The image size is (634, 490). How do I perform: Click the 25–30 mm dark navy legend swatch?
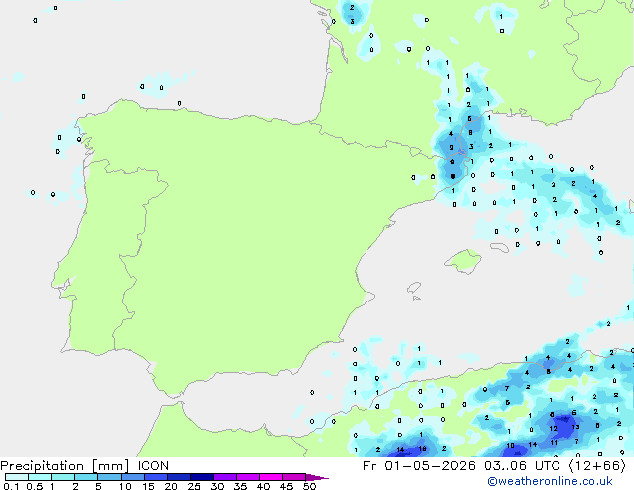[x=202, y=477]
